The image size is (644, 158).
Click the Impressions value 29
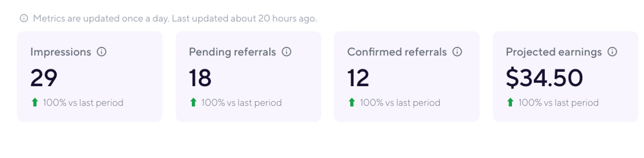[44, 78]
